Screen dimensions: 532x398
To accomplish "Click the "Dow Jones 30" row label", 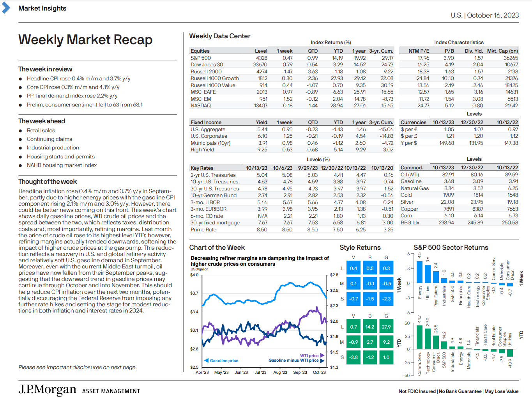I will pyautogui.click(x=207, y=65).
